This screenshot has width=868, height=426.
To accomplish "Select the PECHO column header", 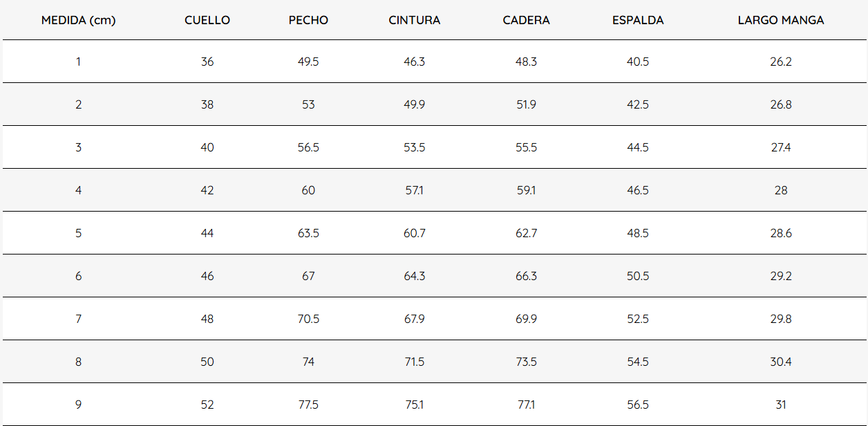I will [x=308, y=20].
